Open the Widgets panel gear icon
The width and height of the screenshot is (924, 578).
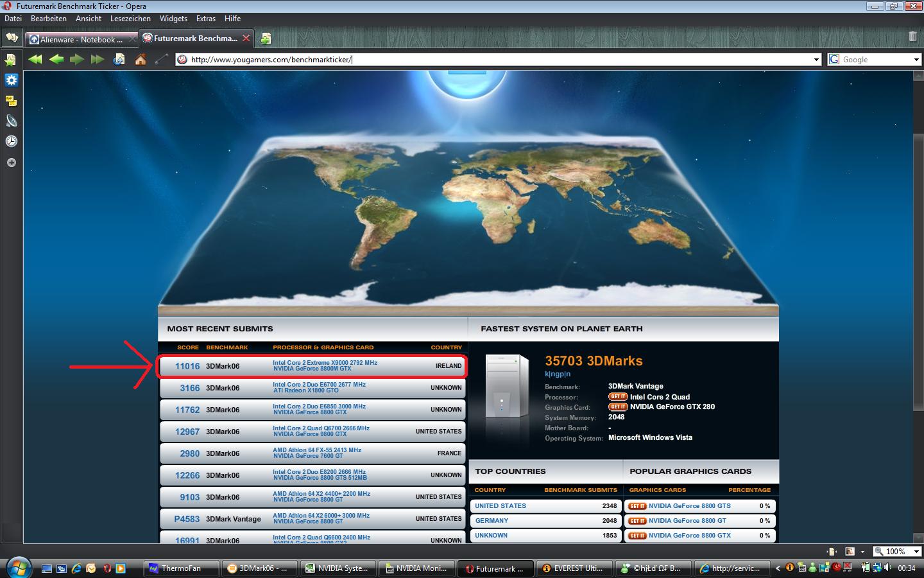click(x=11, y=80)
